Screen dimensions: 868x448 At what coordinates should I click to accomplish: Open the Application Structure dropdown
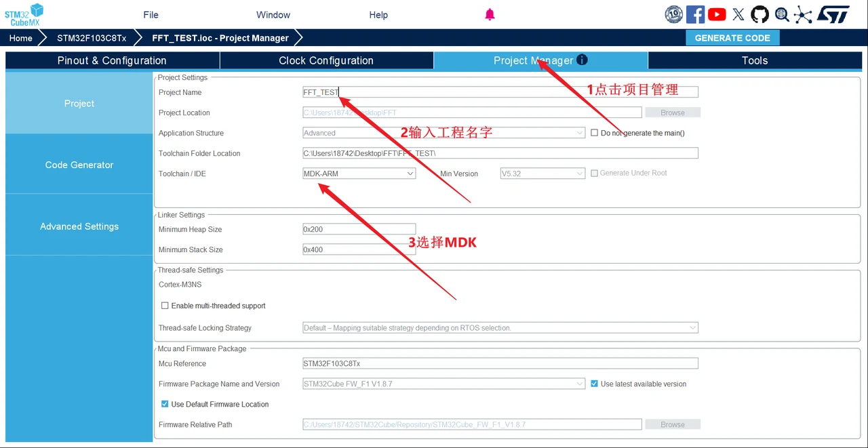tap(443, 133)
